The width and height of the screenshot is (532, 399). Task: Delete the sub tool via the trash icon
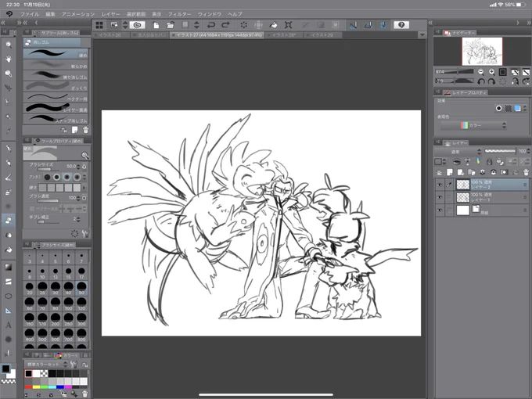[85, 130]
